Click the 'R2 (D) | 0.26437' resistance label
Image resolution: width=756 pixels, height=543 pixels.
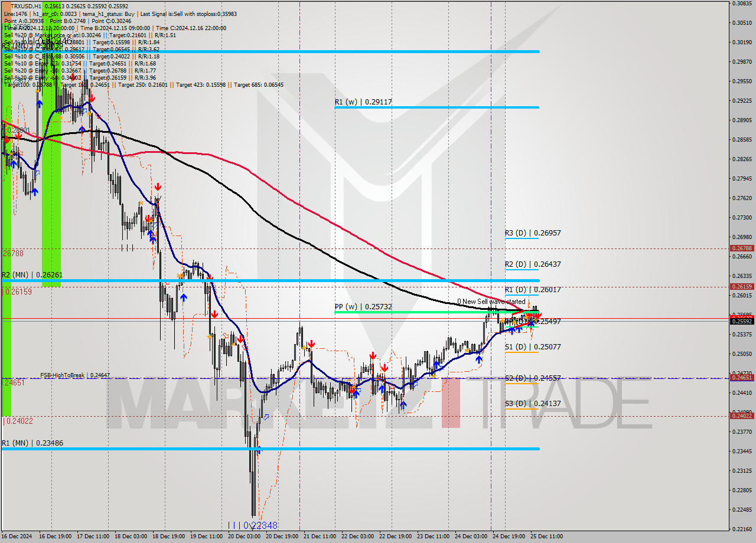click(x=533, y=264)
